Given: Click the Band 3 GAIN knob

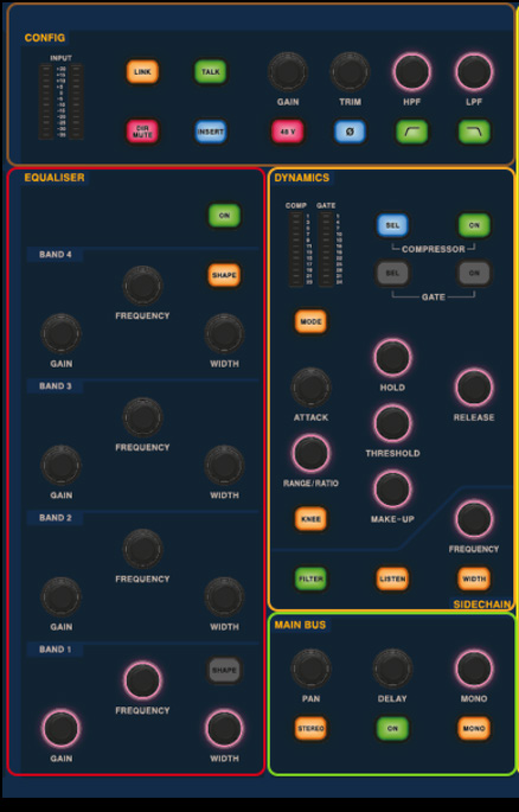Looking at the screenshot, I should (x=61, y=465).
